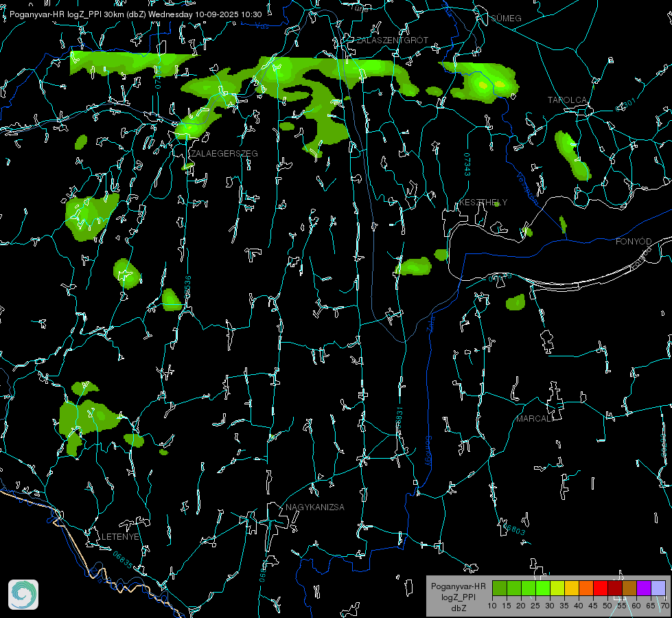This screenshot has height=618, width=672.
Task: Click road number 07343 label
Action: click(467, 164)
